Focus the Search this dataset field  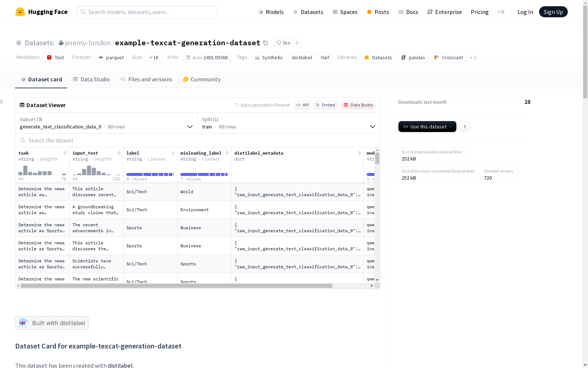(198, 140)
